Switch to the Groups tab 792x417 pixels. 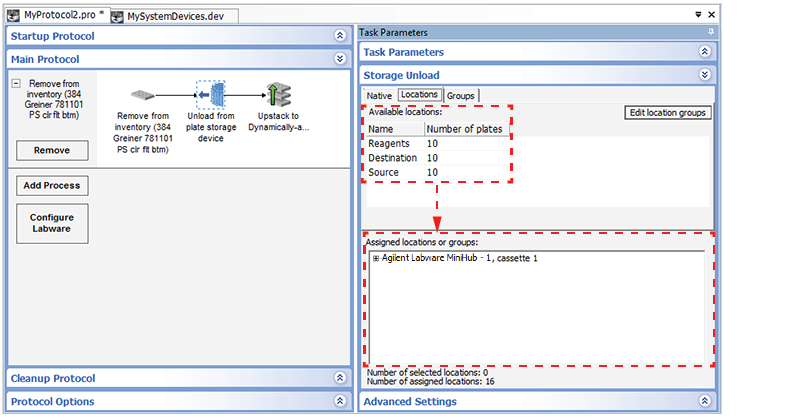[x=461, y=95]
